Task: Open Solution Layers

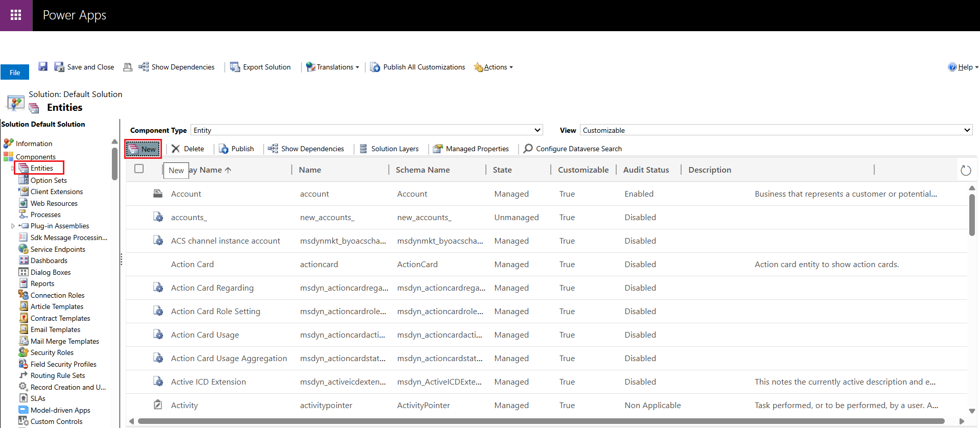Action: click(x=389, y=149)
